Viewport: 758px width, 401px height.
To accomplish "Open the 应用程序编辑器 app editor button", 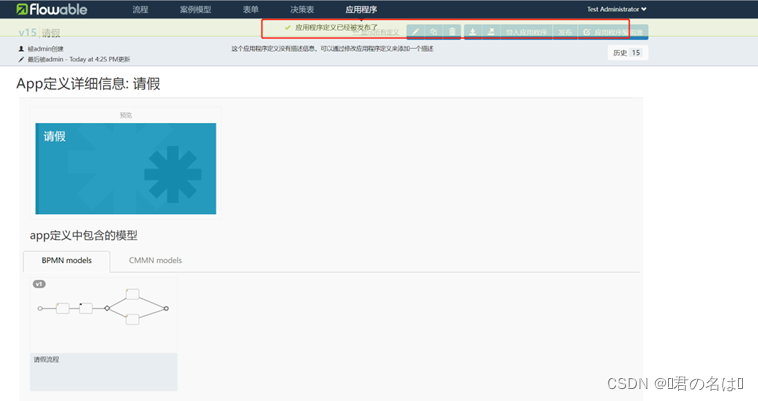I will pyautogui.click(x=613, y=32).
